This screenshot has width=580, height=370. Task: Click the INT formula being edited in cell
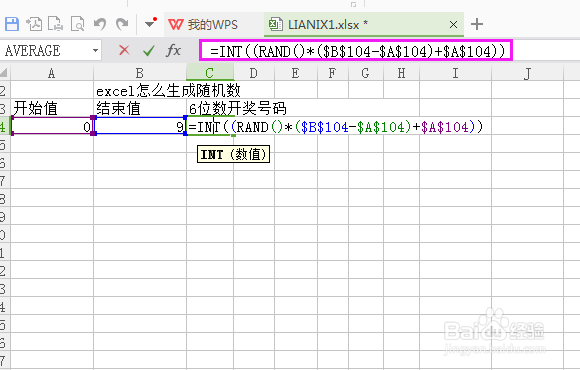(335, 127)
